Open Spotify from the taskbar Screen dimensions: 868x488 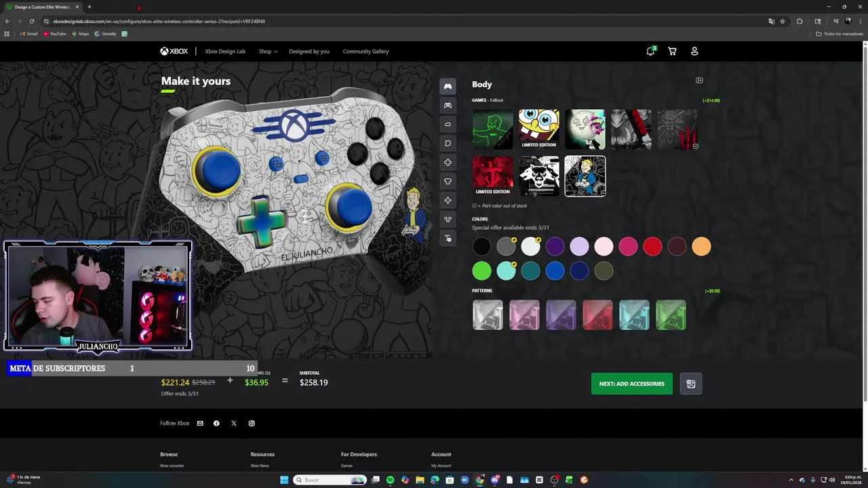[x=390, y=480]
